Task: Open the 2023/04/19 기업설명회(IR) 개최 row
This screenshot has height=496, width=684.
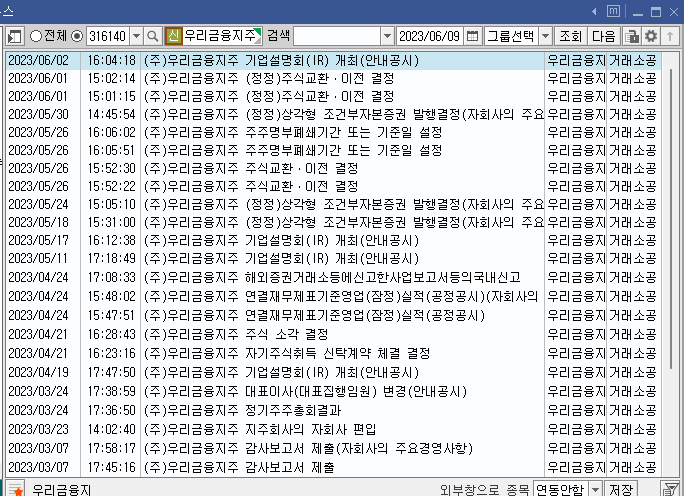Action: [333, 373]
